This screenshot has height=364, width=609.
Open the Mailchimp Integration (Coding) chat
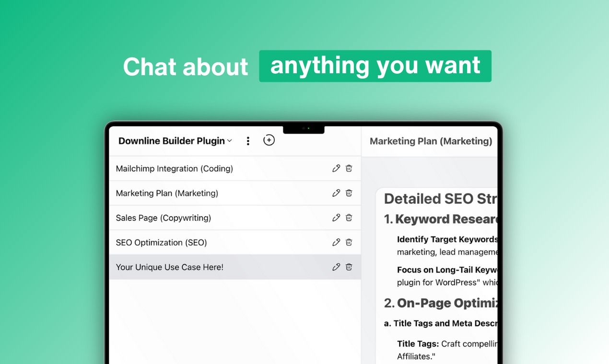tap(174, 169)
